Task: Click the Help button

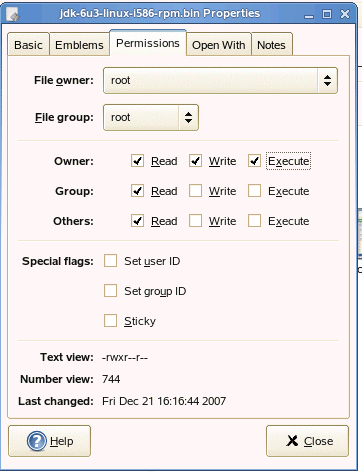Action: [x=49, y=441]
